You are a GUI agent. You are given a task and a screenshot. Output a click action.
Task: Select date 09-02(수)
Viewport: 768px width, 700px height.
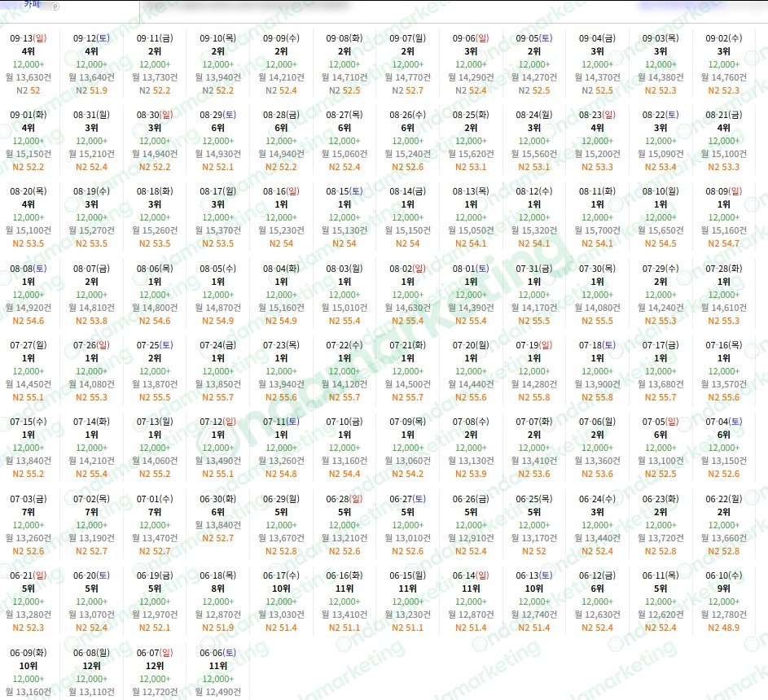click(x=723, y=38)
